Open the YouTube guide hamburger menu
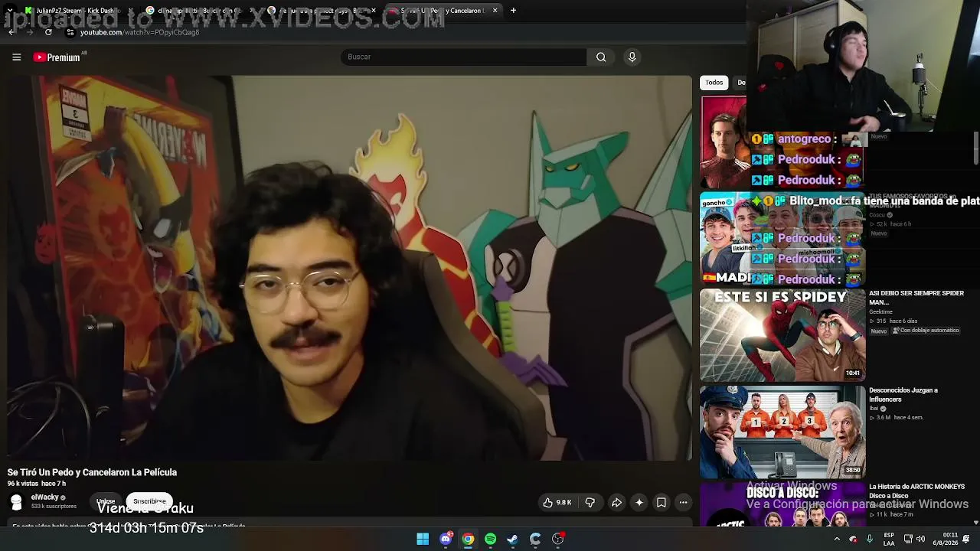980x551 pixels. pos(16,57)
